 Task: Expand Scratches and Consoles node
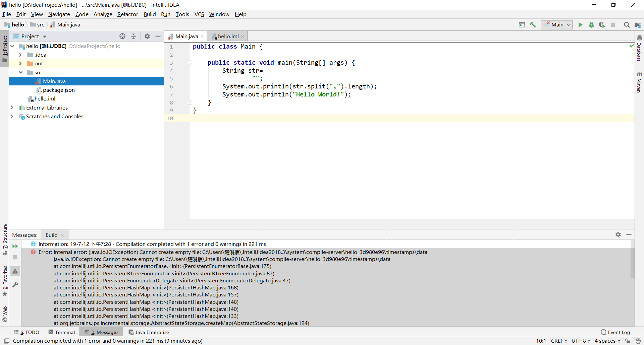point(12,116)
